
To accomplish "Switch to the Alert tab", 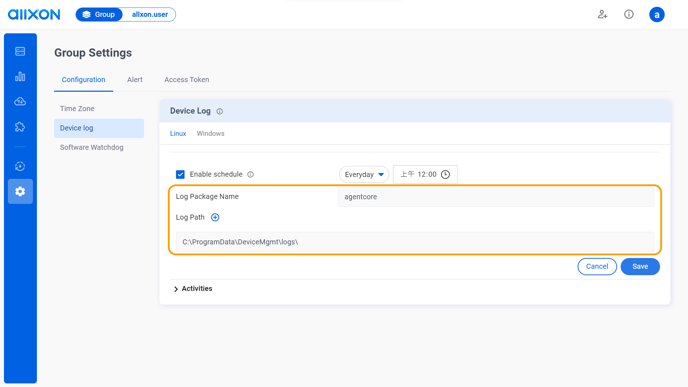I will 135,79.
